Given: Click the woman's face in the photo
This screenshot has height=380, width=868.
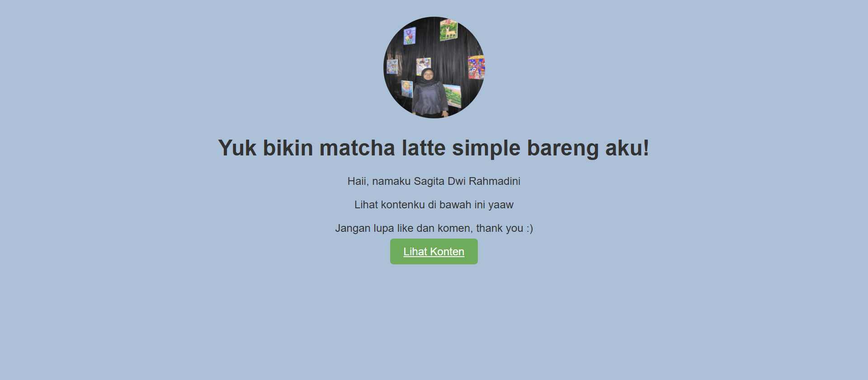Looking at the screenshot, I should (428, 74).
